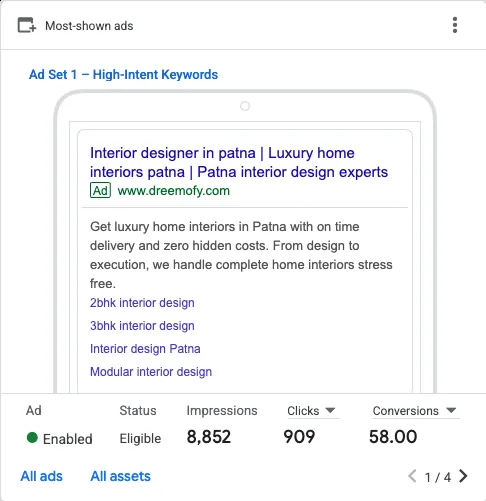The image size is (486, 501).
Task: Select the 2bhk interior design sitelink
Action: click(142, 303)
